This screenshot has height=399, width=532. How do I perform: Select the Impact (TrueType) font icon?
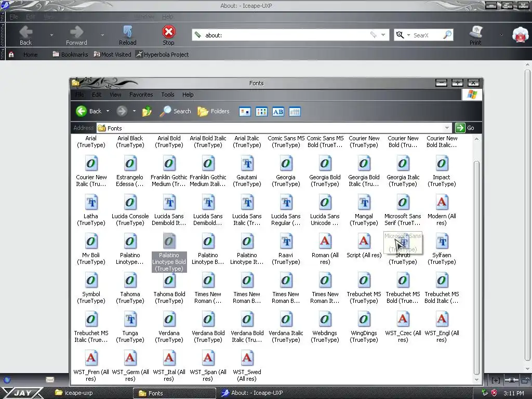tap(442, 164)
